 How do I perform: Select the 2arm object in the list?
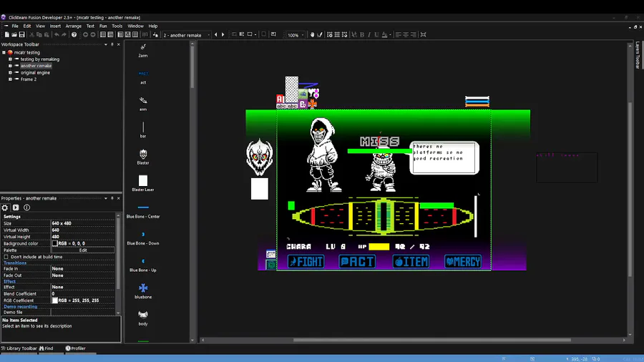[x=143, y=50]
